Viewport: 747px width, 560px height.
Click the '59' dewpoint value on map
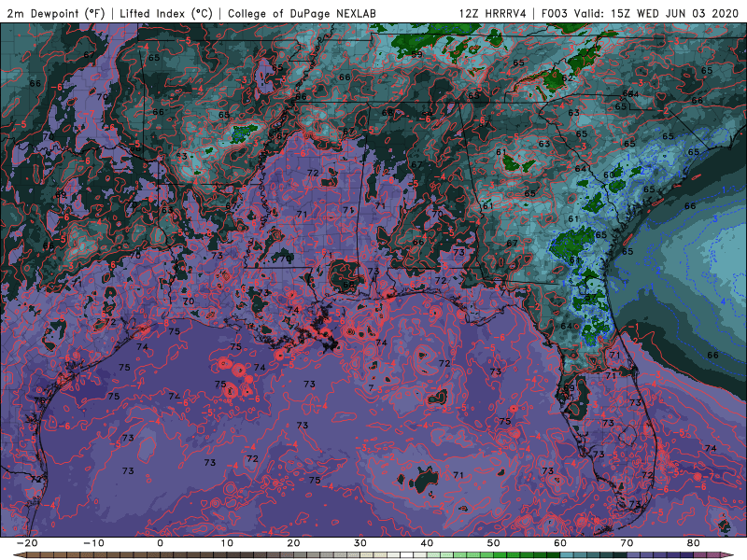(416, 54)
